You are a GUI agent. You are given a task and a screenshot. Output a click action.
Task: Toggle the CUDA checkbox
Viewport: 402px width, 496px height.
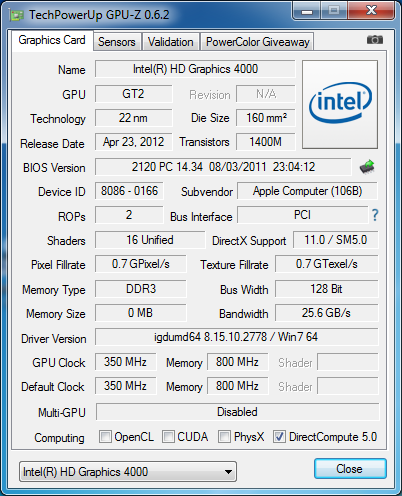(168, 436)
